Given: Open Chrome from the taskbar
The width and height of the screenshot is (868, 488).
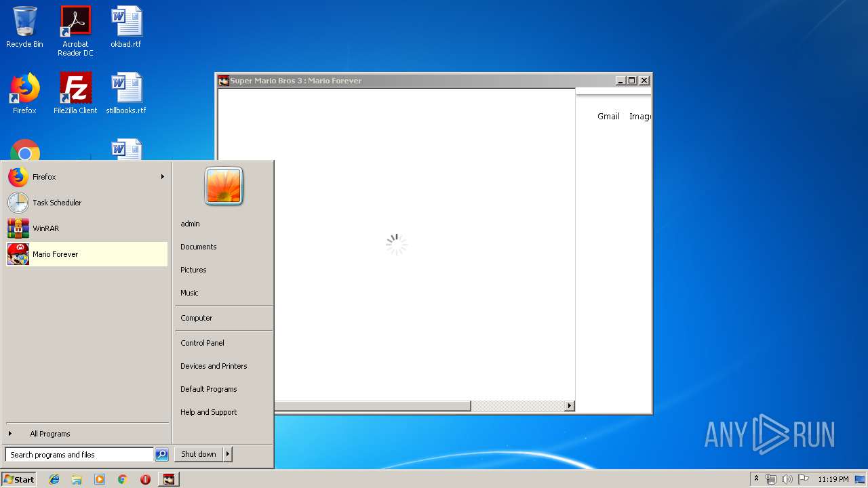Looking at the screenshot, I should pyautogui.click(x=122, y=479).
